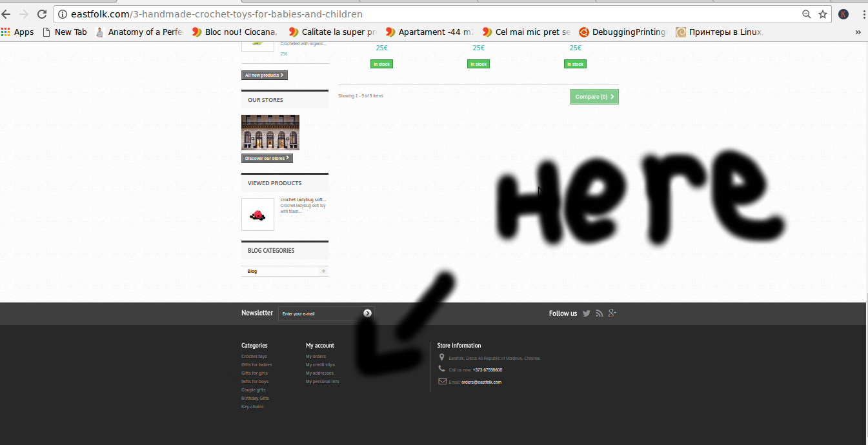Open Birthday Gifts footer link
Screen dimensions: 868x445
(x=256, y=399)
